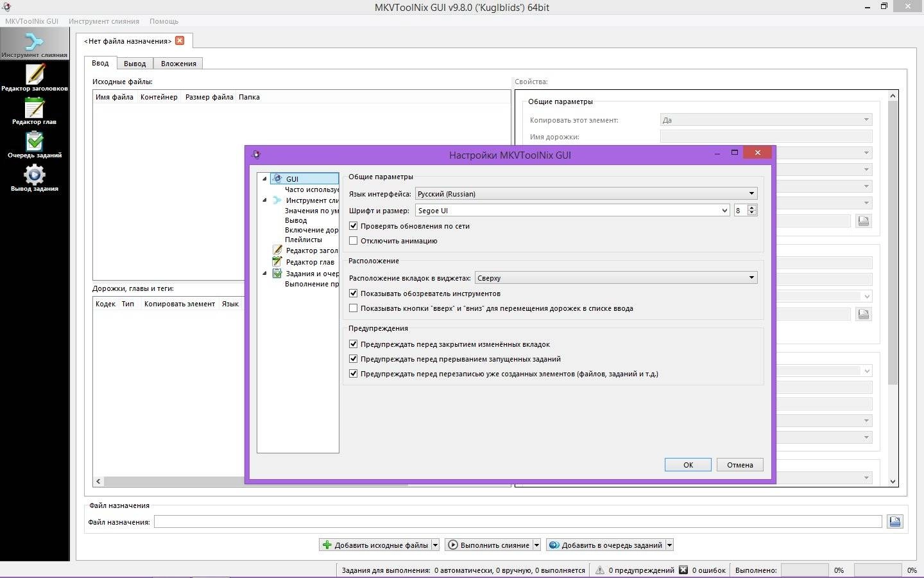Viewport: 924px width, 578px height.
Task: Select the GUI icon in settings tree
Action: click(x=277, y=179)
